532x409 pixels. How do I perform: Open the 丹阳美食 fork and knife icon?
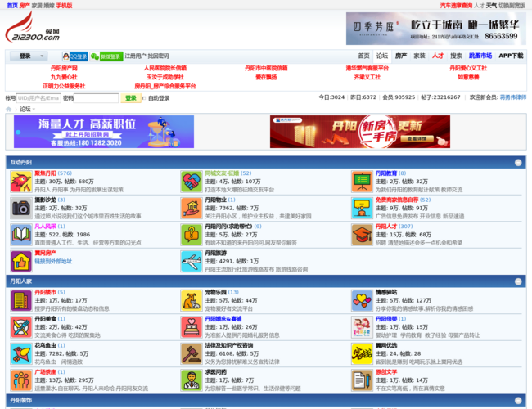coord(21,327)
